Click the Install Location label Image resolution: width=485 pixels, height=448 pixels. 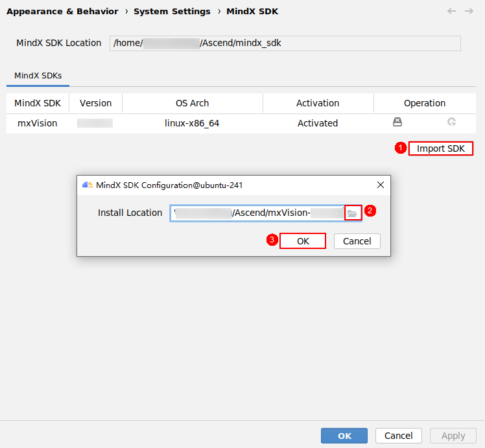coord(130,213)
